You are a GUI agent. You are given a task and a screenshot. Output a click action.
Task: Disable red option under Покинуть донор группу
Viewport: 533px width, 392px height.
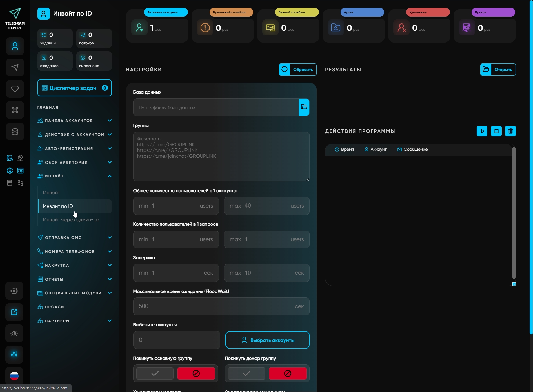point(288,373)
